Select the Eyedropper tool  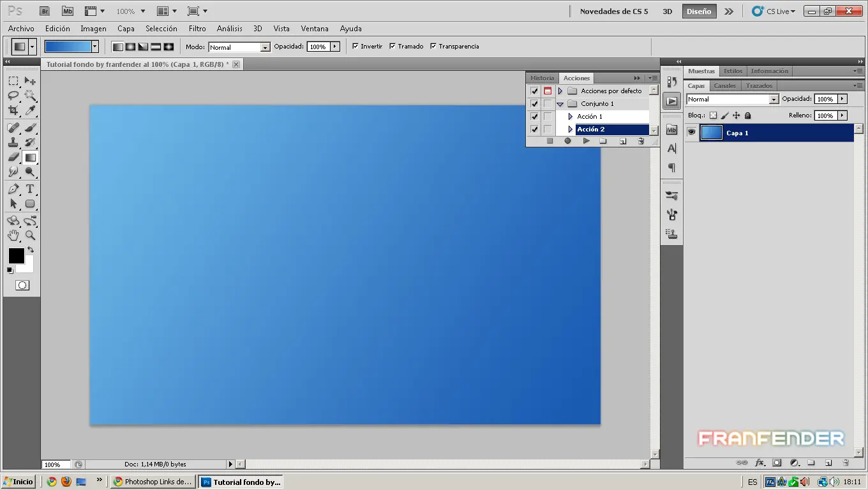tap(30, 111)
